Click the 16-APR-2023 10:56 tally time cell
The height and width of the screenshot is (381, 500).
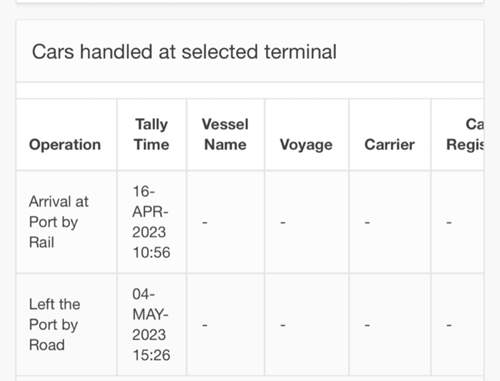(x=151, y=222)
